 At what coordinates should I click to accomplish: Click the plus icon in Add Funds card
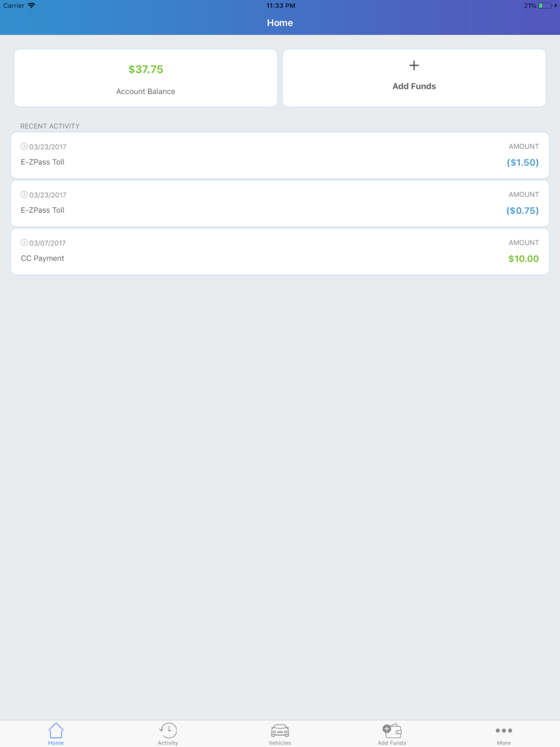pos(414,65)
